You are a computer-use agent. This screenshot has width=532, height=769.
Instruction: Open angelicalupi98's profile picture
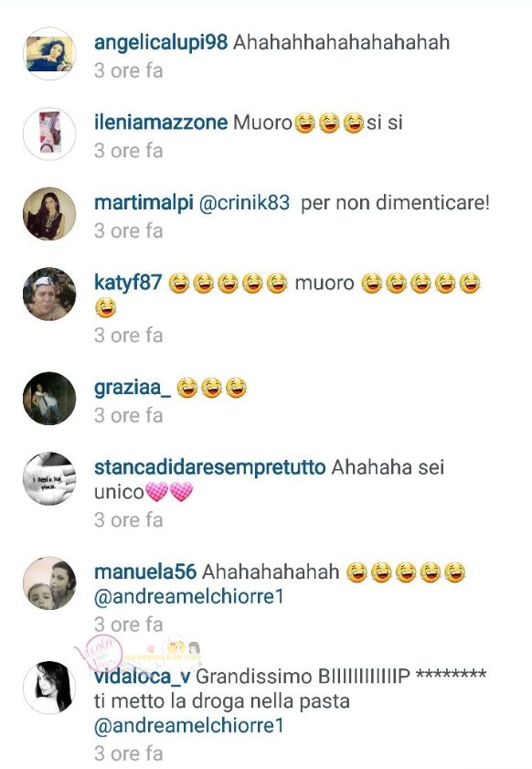coord(49,54)
